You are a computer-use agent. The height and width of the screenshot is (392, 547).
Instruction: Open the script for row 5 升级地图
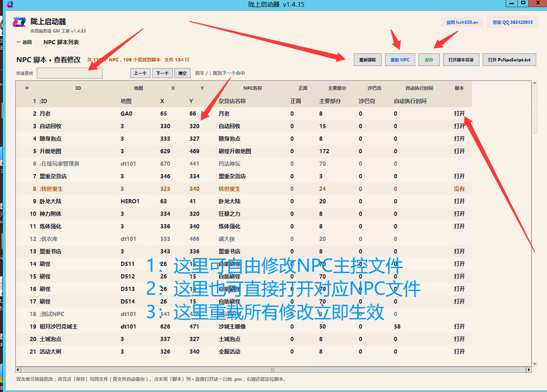tap(459, 151)
